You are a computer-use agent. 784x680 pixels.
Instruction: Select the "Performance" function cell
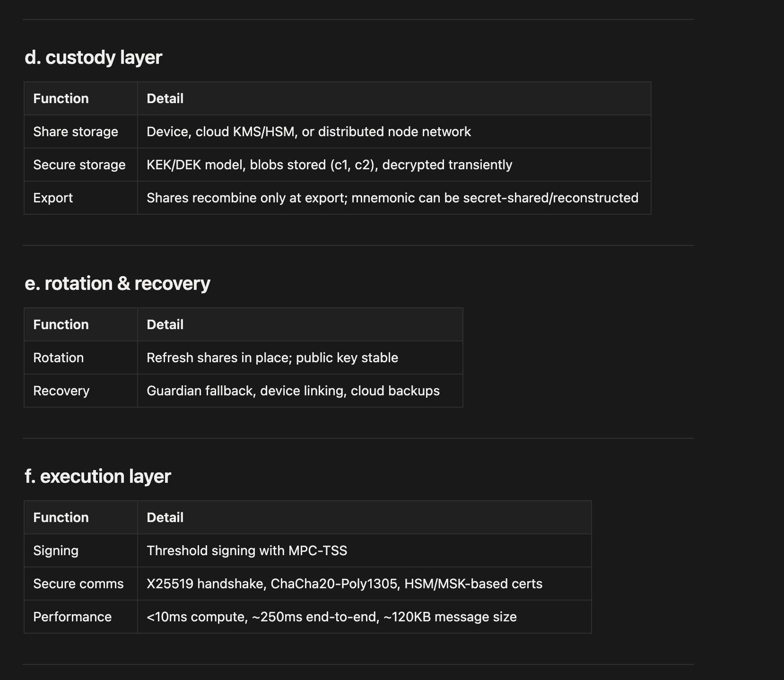tap(72, 617)
